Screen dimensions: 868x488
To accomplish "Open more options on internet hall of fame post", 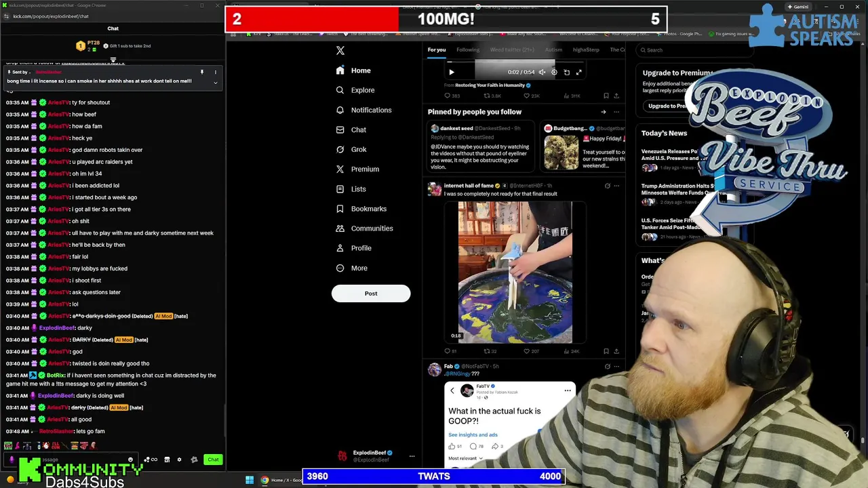I will pos(616,186).
